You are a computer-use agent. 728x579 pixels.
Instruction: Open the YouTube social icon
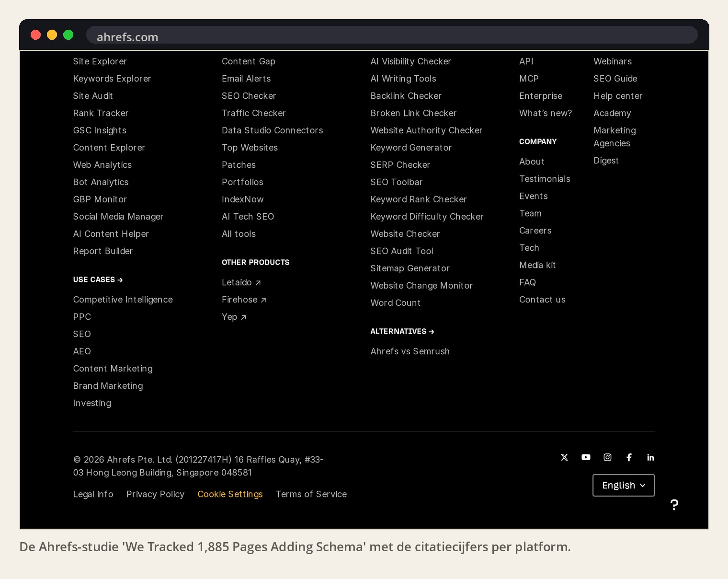(586, 457)
